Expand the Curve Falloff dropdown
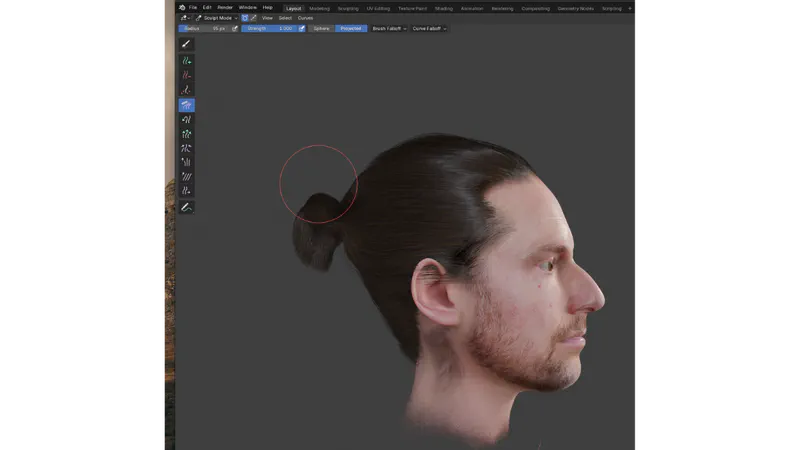800x450 pixels. click(429, 29)
